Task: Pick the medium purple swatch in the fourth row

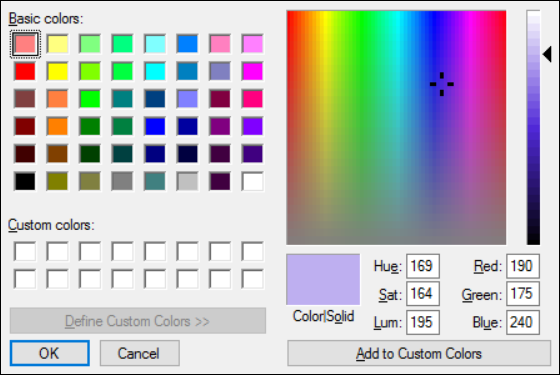Action: point(220,126)
